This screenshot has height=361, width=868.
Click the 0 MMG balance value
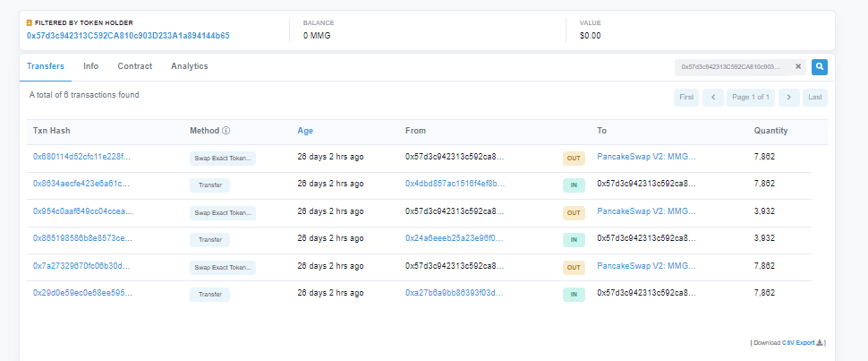(x=319, y=36)
